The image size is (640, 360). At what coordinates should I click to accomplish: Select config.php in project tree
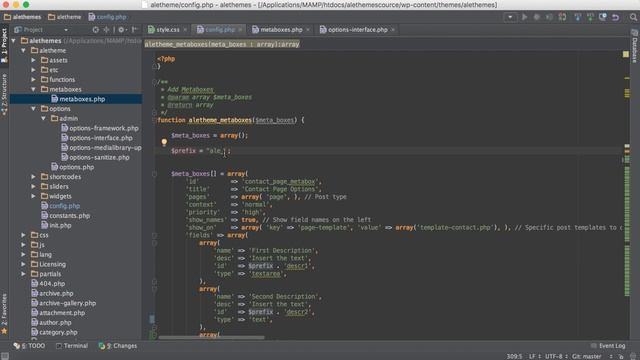pos(64,206)
